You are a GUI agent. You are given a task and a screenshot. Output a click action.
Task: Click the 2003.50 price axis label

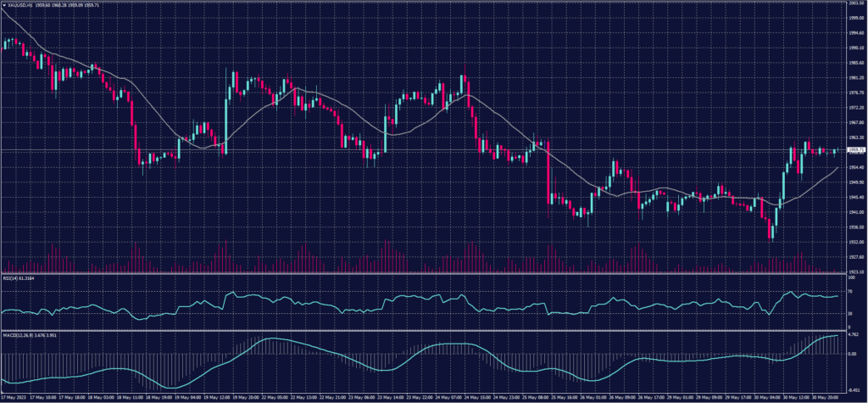coord(854,3)
